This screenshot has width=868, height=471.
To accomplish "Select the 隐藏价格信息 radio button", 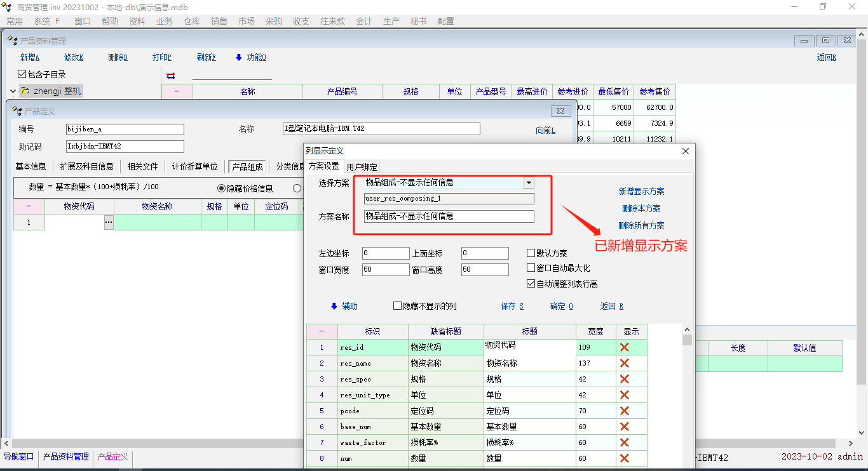I will point(222,188).
